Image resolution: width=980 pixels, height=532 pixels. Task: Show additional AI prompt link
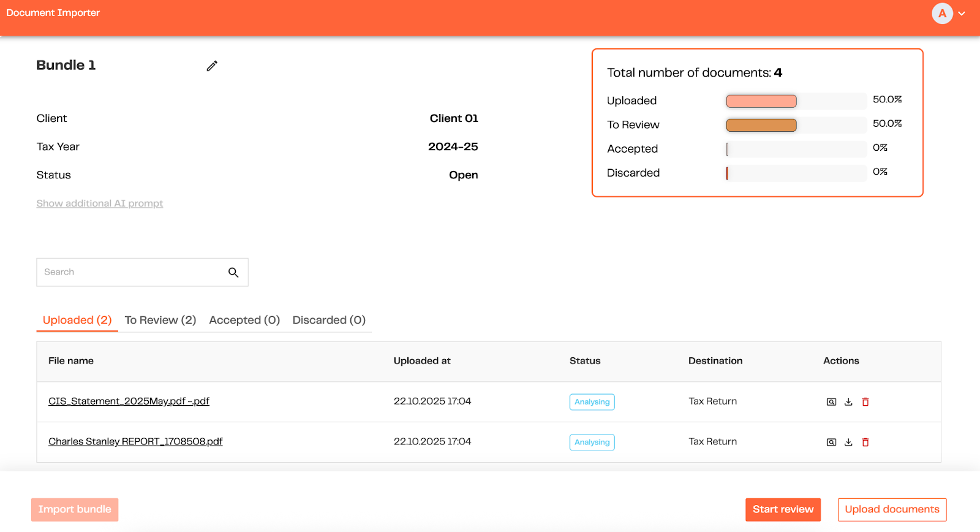tap(100, 203)
